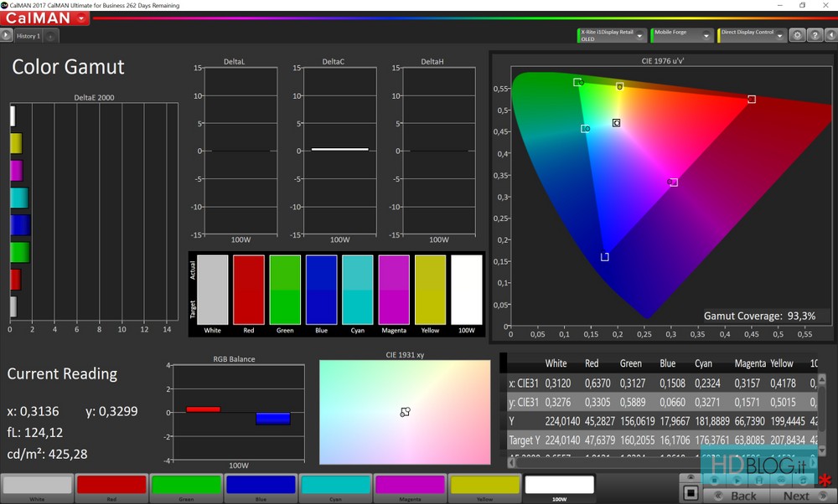838x504 pixels.
Task: Click the Green Y value 156,0619
Action: coord(637,421)
